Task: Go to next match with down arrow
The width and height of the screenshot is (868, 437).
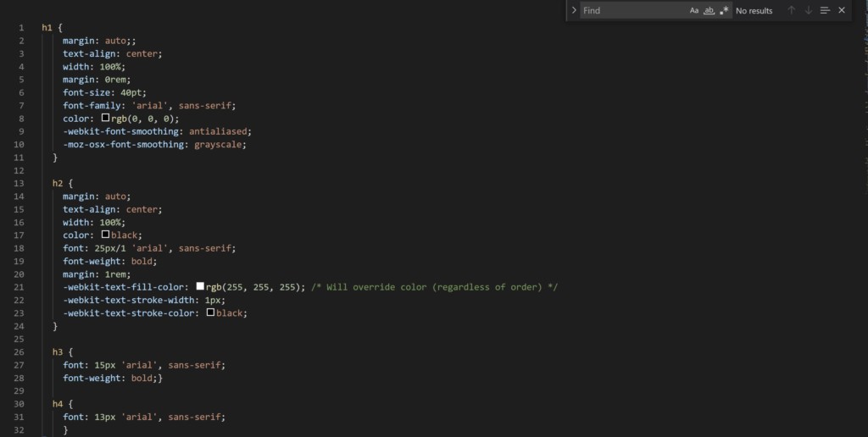Action: point(808,10)
